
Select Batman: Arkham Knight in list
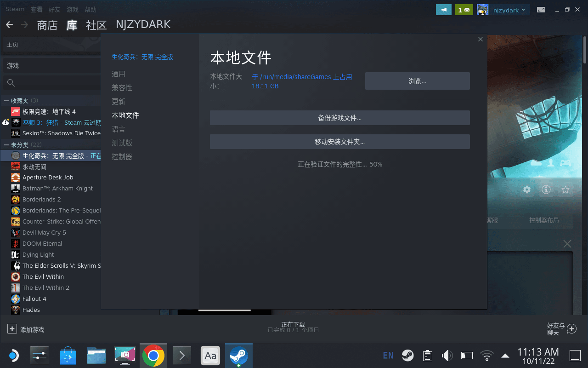51,189
